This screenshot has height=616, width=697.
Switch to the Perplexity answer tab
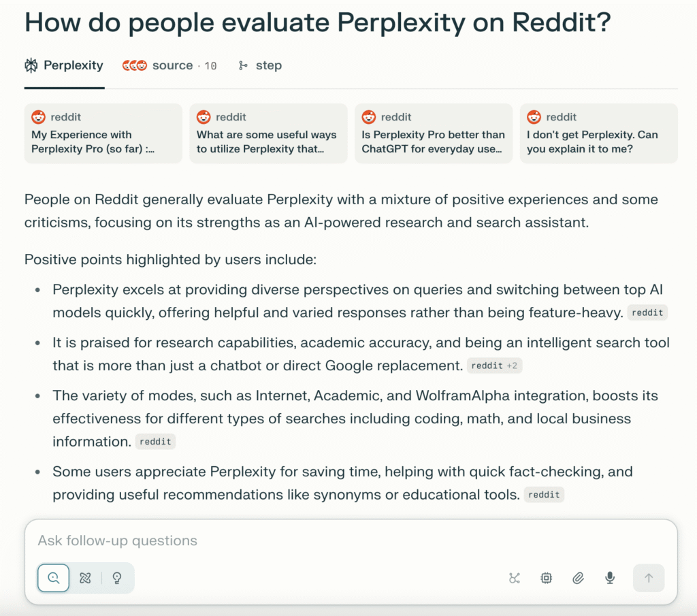coord(64,66)
